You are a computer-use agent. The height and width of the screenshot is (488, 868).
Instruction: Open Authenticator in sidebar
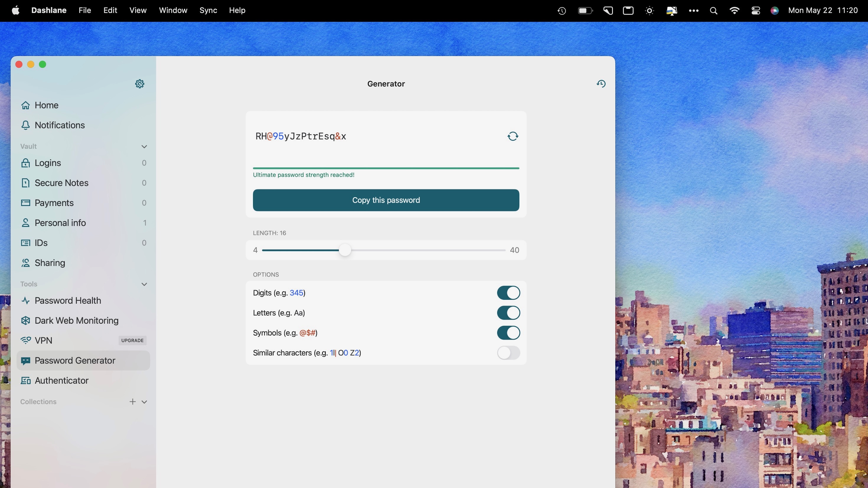tap(83, 381)
